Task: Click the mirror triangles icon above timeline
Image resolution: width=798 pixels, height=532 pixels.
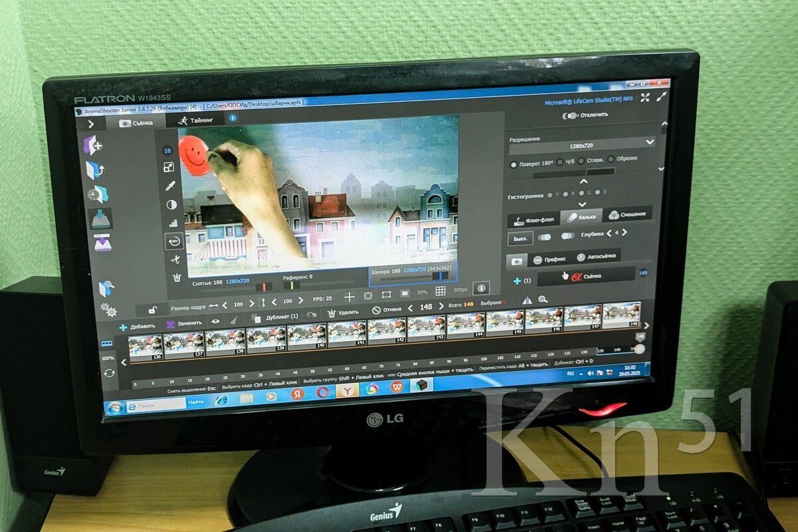Action: coord(527,301)
